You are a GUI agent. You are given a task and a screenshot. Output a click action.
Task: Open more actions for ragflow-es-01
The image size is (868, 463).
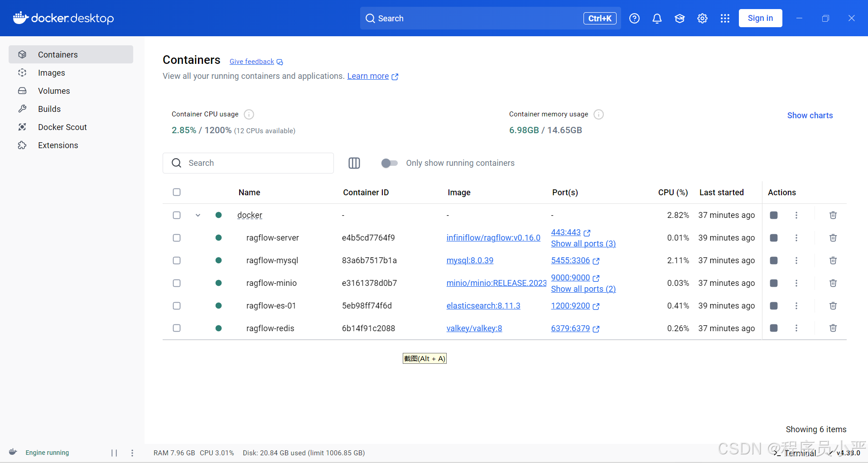coord(796,306)
